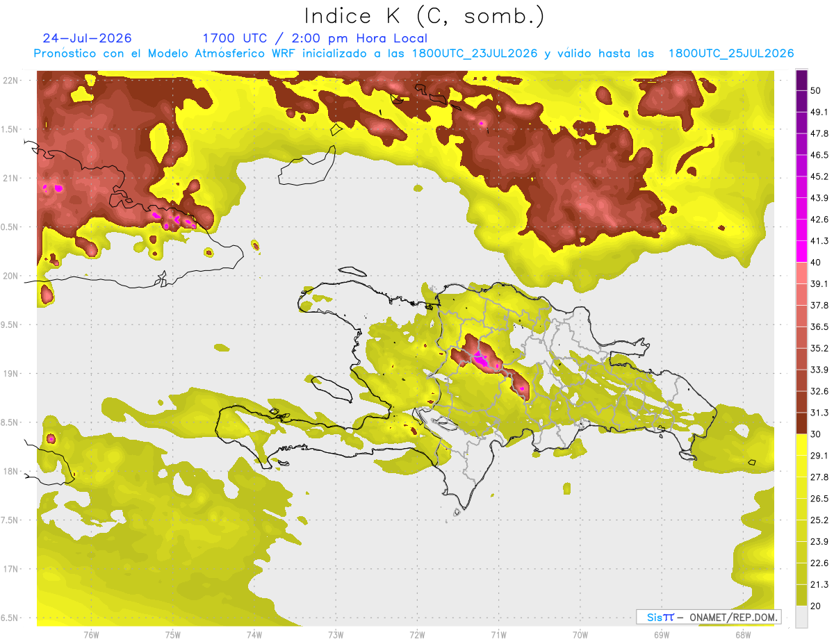Pick the dark brown swatch between 30 and 31.3
The height and width of the screenshot is (644, 834).
(802, 423)
